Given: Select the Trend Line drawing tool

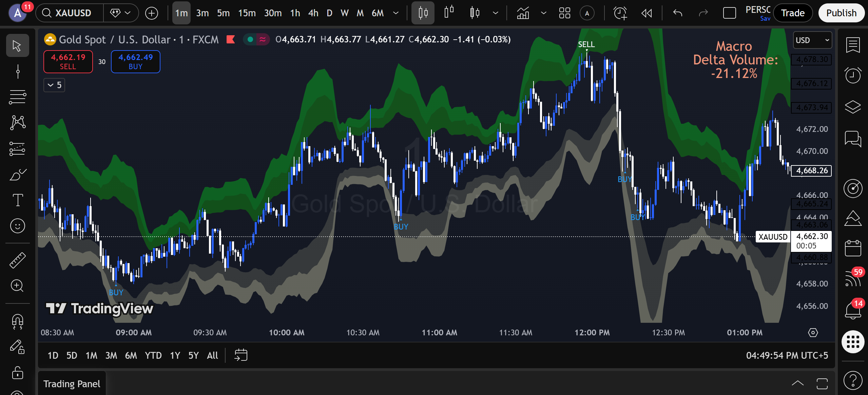Looking at the screenshot, I should point(18,72).
